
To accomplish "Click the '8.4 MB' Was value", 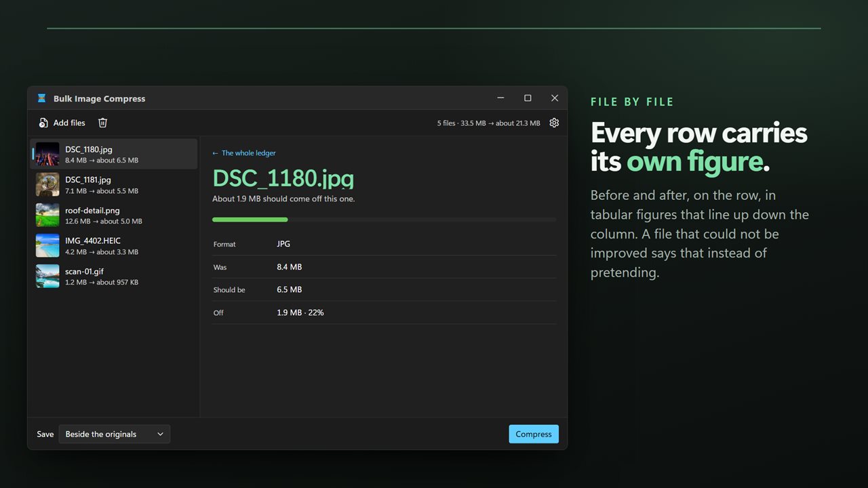I will pos(290,267).
